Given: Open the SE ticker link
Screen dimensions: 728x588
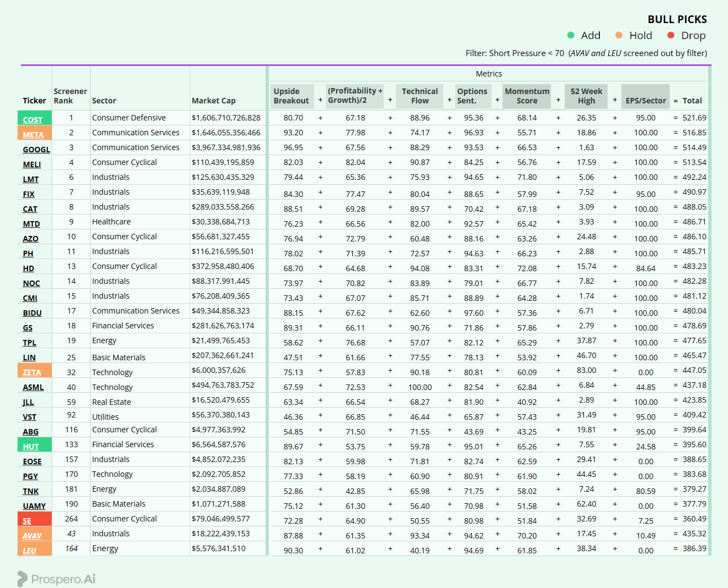Looking at the screenshot, I should pyautogui.click(x=27, y=521).
